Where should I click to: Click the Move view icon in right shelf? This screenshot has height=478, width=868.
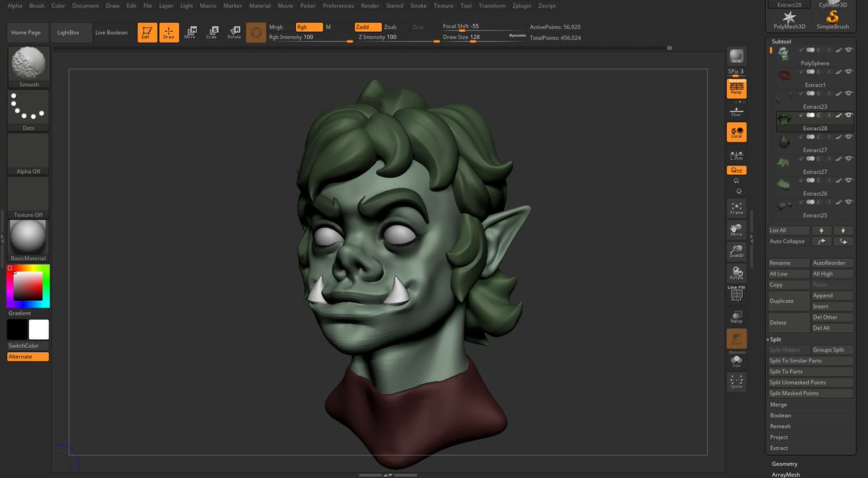[736, 230]
